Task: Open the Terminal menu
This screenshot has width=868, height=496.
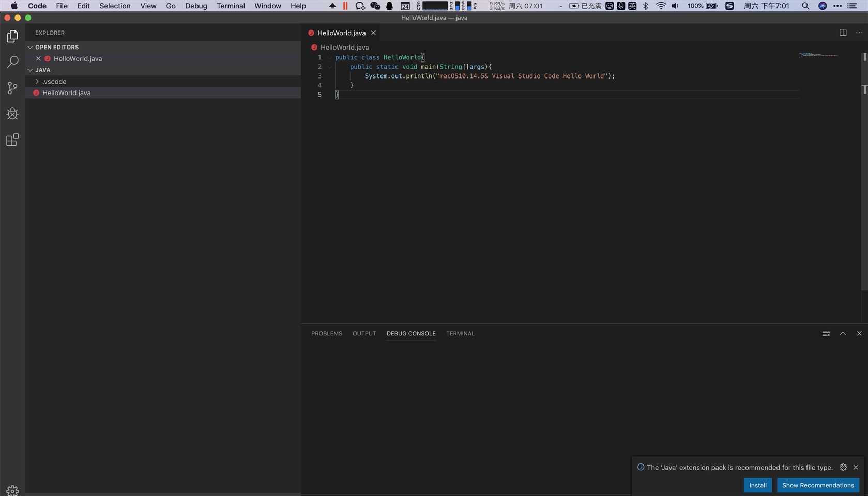Action: coord(231,6)
